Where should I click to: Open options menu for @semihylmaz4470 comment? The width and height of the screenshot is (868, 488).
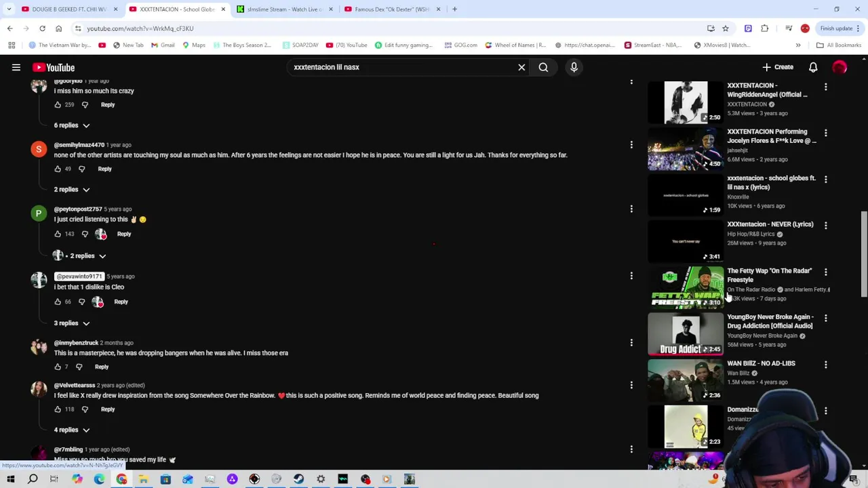pos(631,145)
